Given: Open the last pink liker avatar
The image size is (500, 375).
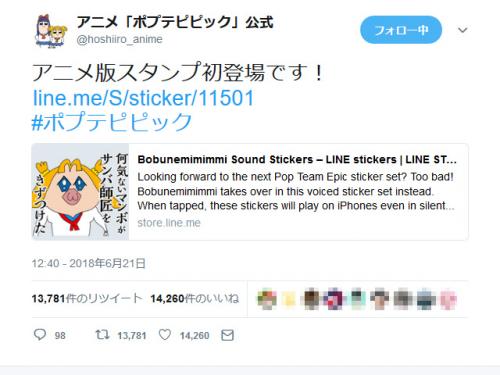Looking at the screenshot, I should click(x=448, y=299).
